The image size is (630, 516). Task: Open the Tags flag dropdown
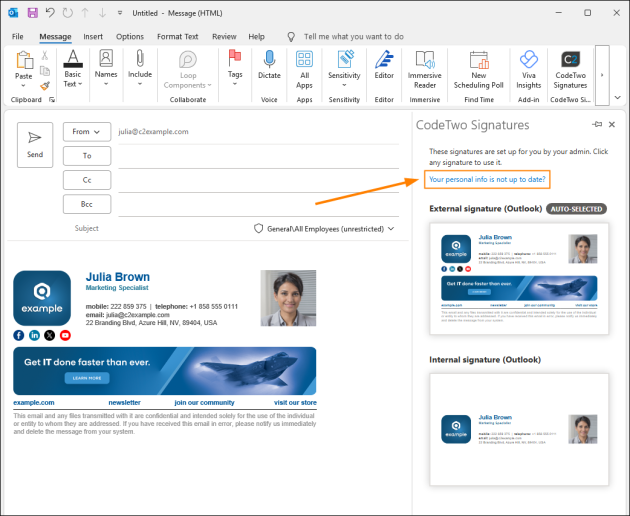235,68
